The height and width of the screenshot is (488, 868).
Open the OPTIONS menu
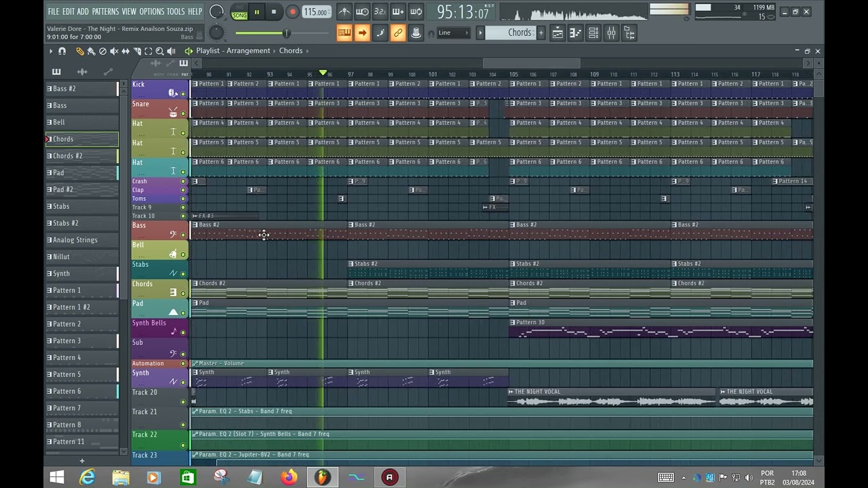click(x=152, y=12)
